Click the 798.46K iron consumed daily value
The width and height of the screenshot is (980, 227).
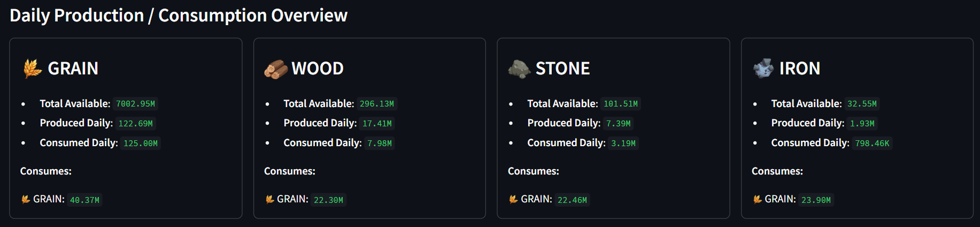tap(872, 143)
